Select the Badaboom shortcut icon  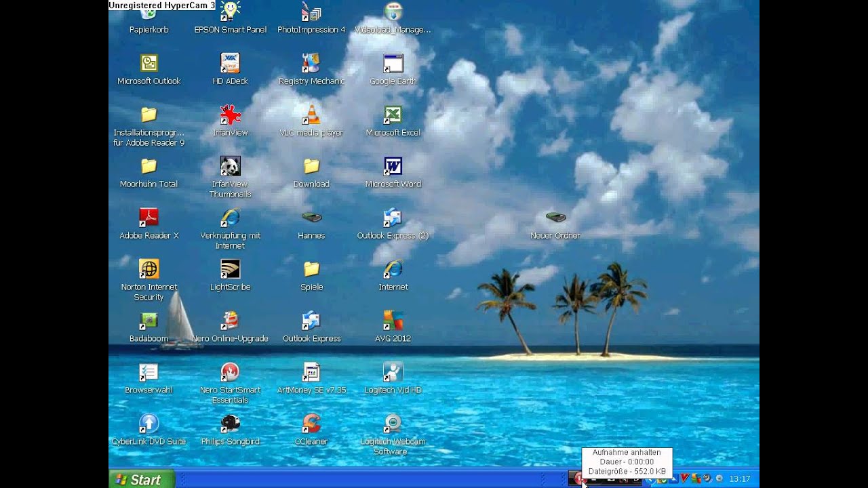[x=149, y=321]
